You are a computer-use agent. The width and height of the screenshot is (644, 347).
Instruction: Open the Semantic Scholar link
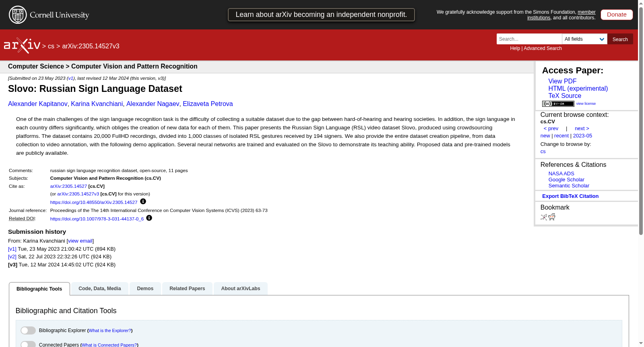click(569, 186)
